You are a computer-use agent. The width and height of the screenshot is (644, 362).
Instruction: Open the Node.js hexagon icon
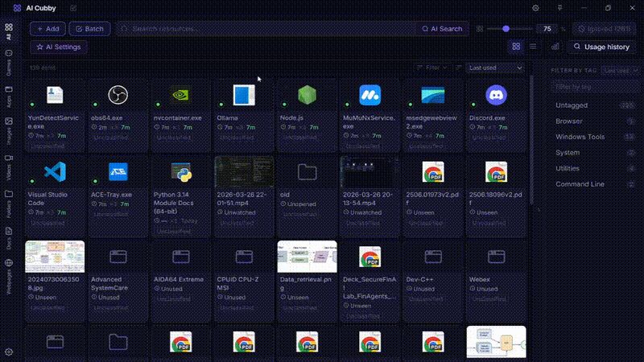307,95
